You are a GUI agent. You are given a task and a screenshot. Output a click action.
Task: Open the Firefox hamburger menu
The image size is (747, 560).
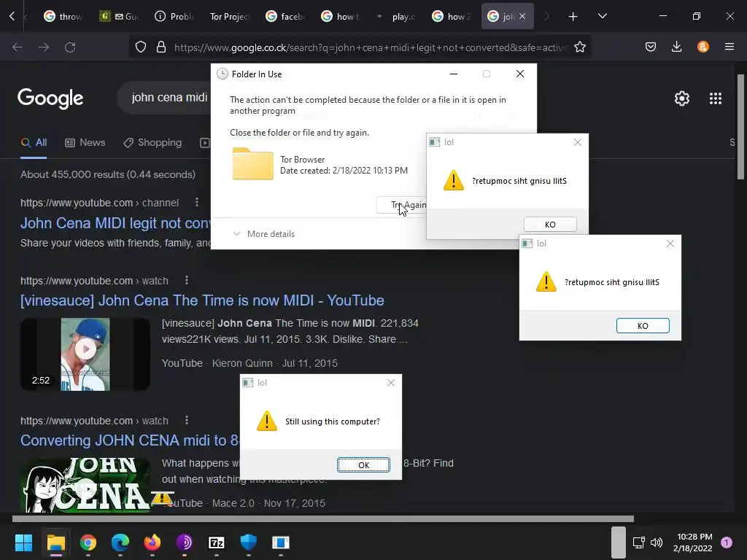(x=729, y=47)
